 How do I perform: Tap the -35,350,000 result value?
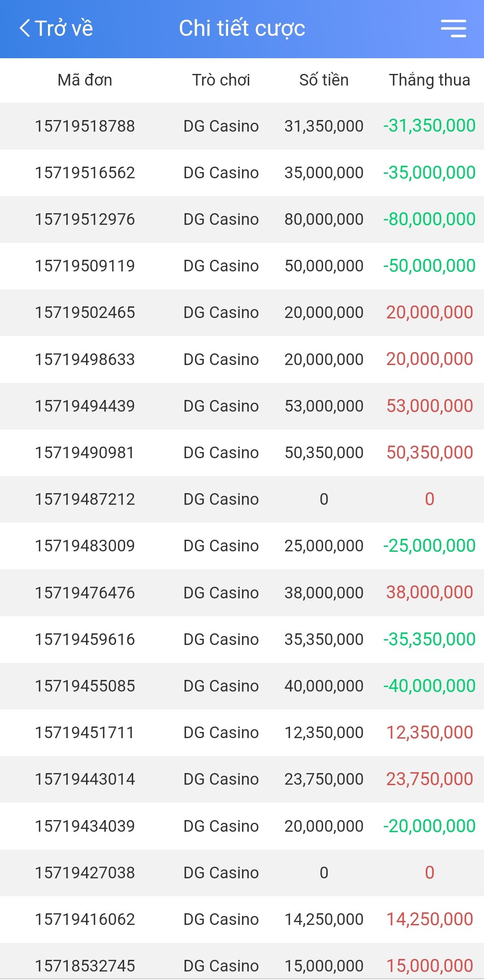coord(429,640)
